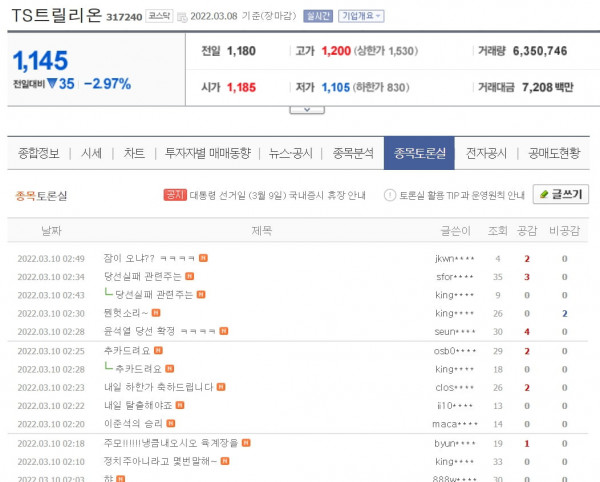This screenshot has height=482, width=600.
Task: Click the new icon beside '주모!!!!!!냉큼내오시오 육계장을'
Action: coord(246,443)
